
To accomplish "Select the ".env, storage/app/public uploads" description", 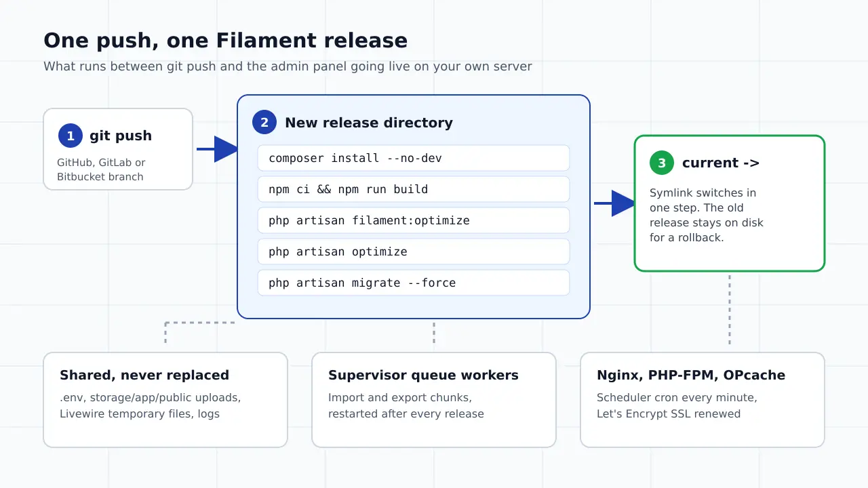I will (x=151, y=405).
